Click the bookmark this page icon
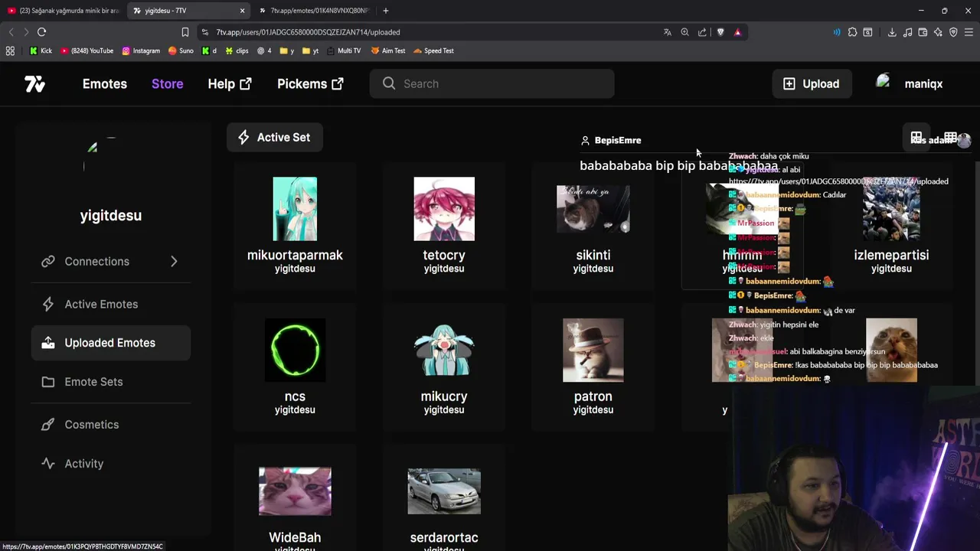The height and width of the screenshot is (551, 980). point(185,32)
